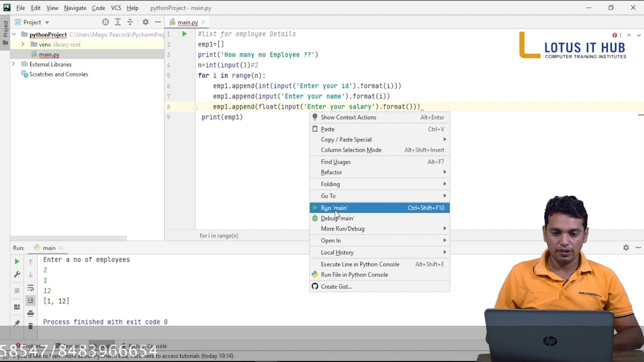This screenshot has width=644, height=362.
Task: Expand External Libraries node
Action: pos(14,64)
